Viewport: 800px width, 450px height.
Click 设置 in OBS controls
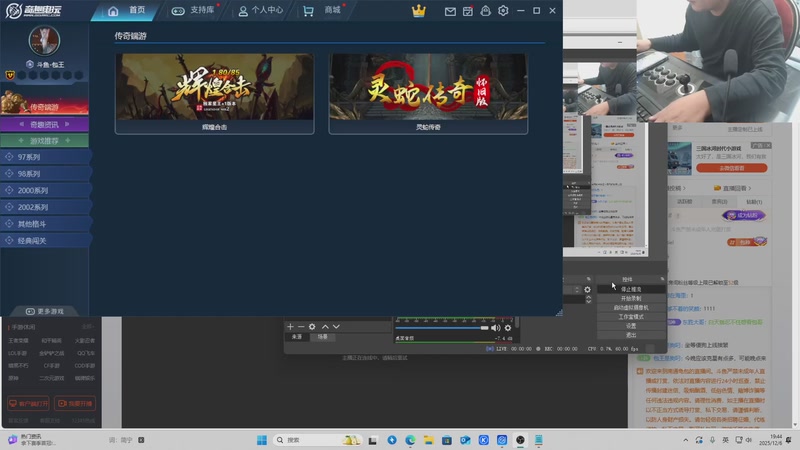(631, 326)
